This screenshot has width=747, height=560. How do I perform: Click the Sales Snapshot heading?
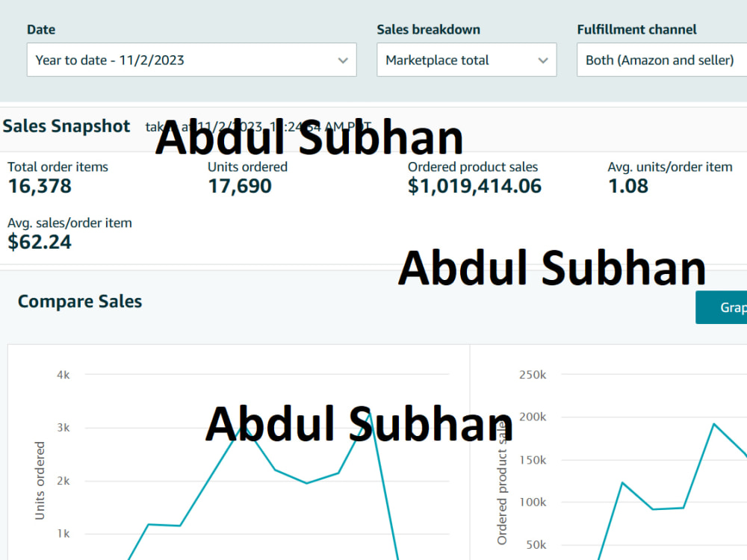pyautogui.click(x=66, y=126)
